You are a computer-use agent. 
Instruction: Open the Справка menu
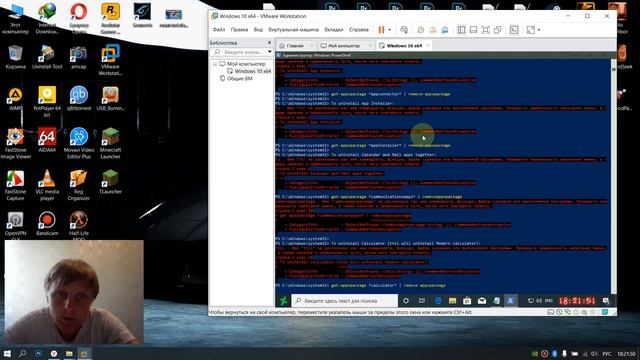359,30
